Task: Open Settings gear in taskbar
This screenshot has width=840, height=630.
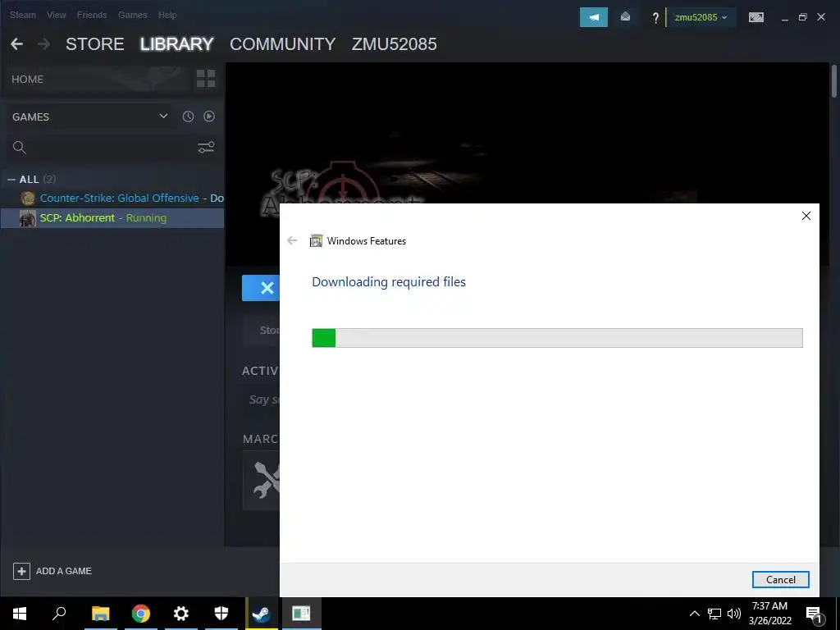Action: pos(181,614)
